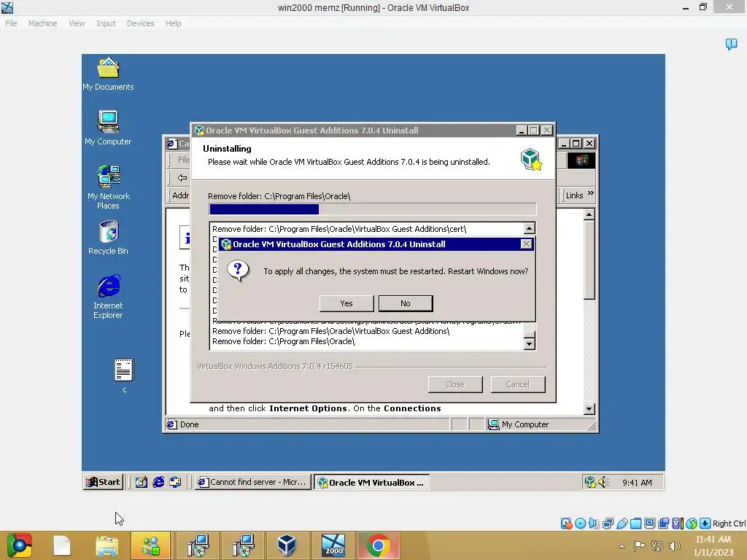Confirm restart by clicking Yes
The width and height of the screenshot is (747, 560).
click(x=347, y=303)
